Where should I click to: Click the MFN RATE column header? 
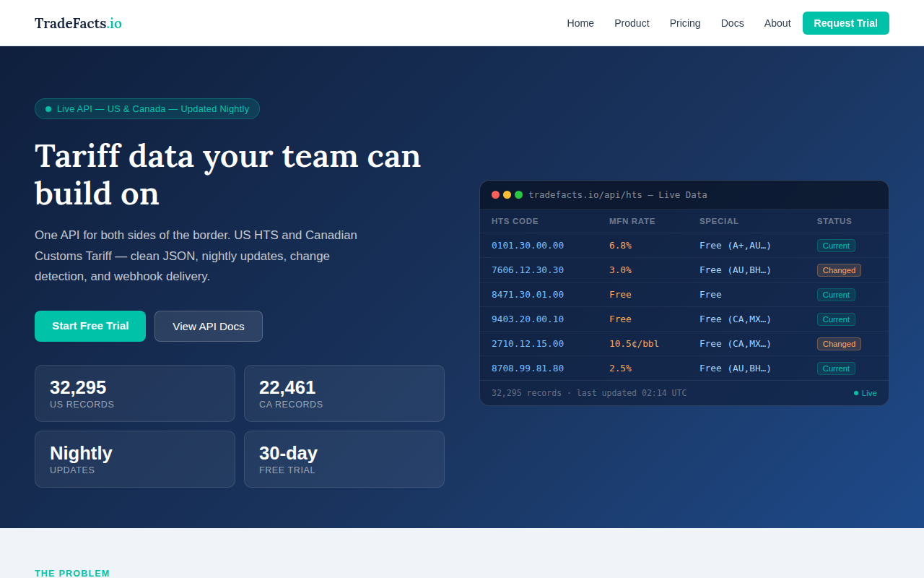[x=632, y=221]
